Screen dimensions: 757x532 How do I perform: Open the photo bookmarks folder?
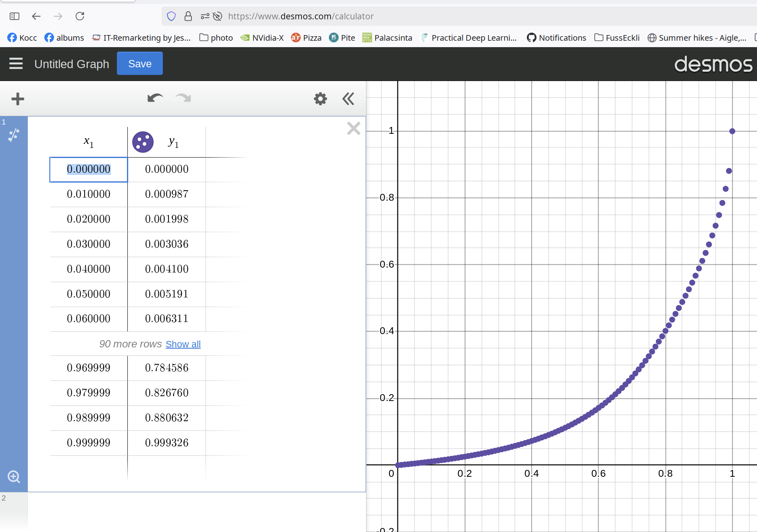(x=216, y=38)
